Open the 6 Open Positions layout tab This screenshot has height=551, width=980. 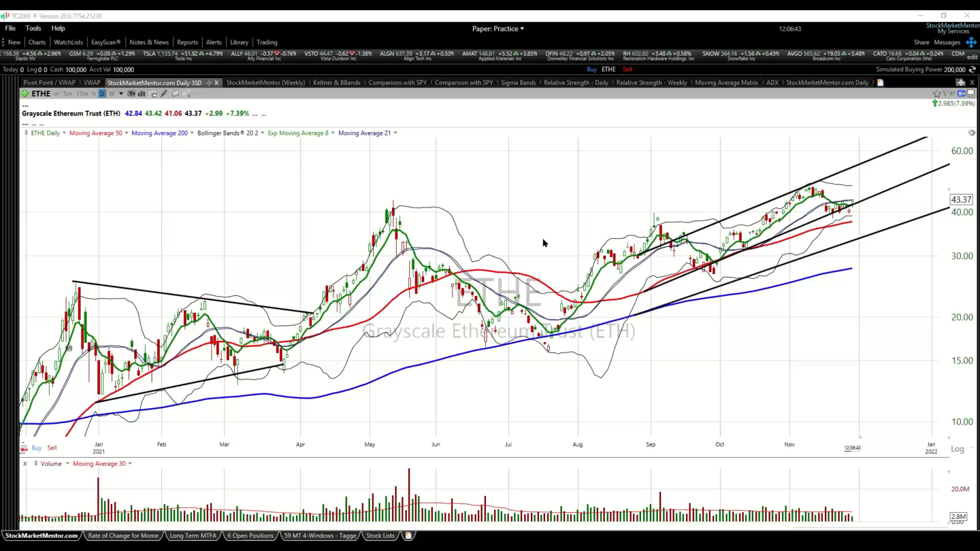point(250,536)
